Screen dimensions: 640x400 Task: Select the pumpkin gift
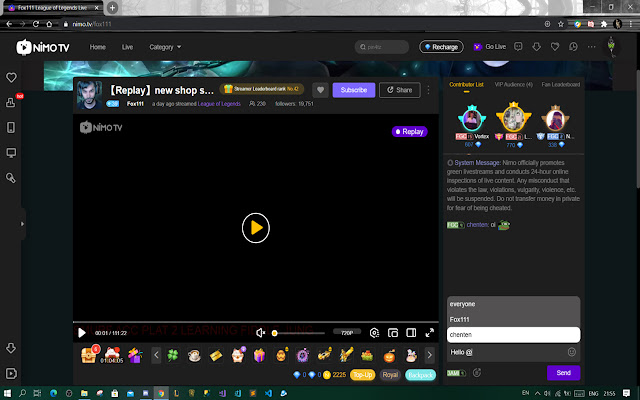(389, 356)
